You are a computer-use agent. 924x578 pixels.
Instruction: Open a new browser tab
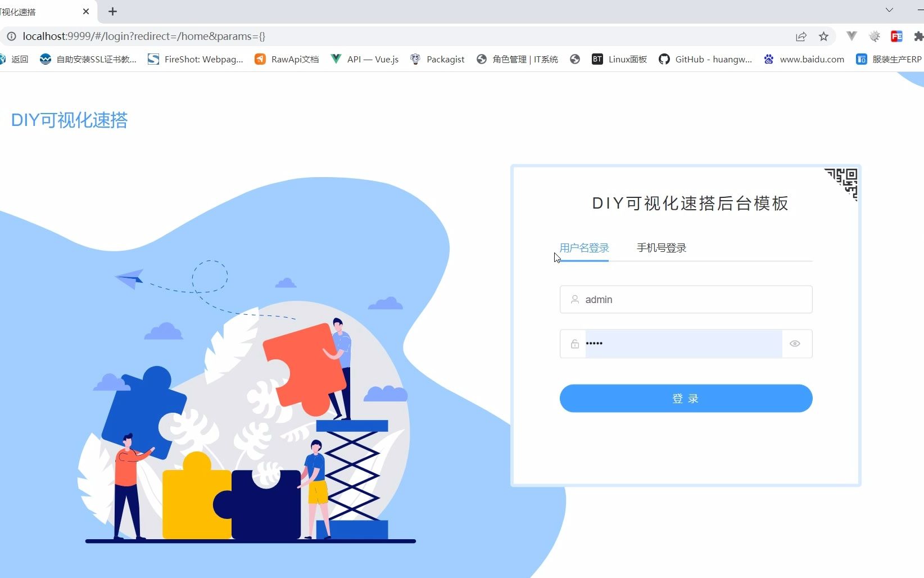coord(112,11)
